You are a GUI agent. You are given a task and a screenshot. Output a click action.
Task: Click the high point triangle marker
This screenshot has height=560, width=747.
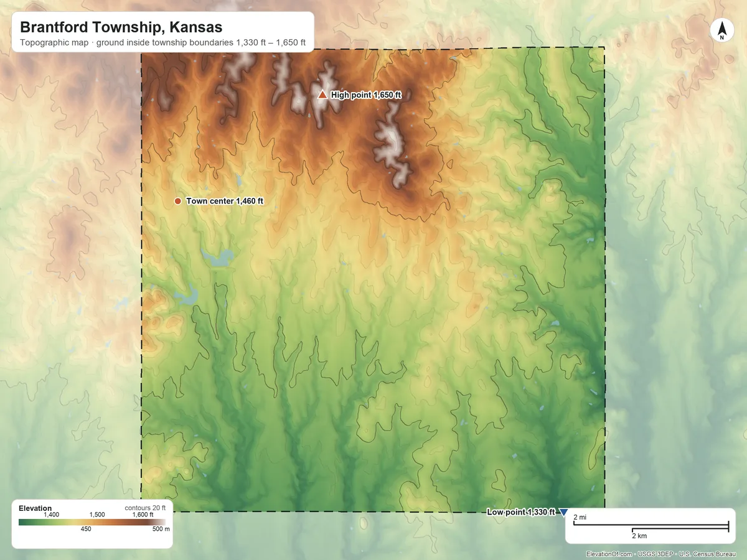[x=322, y=95]
